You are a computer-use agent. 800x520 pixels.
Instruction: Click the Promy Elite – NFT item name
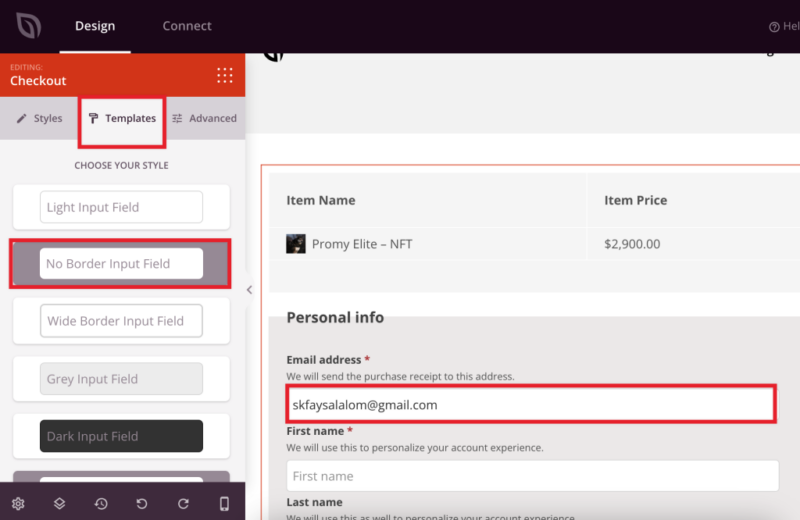click(362, 244)
